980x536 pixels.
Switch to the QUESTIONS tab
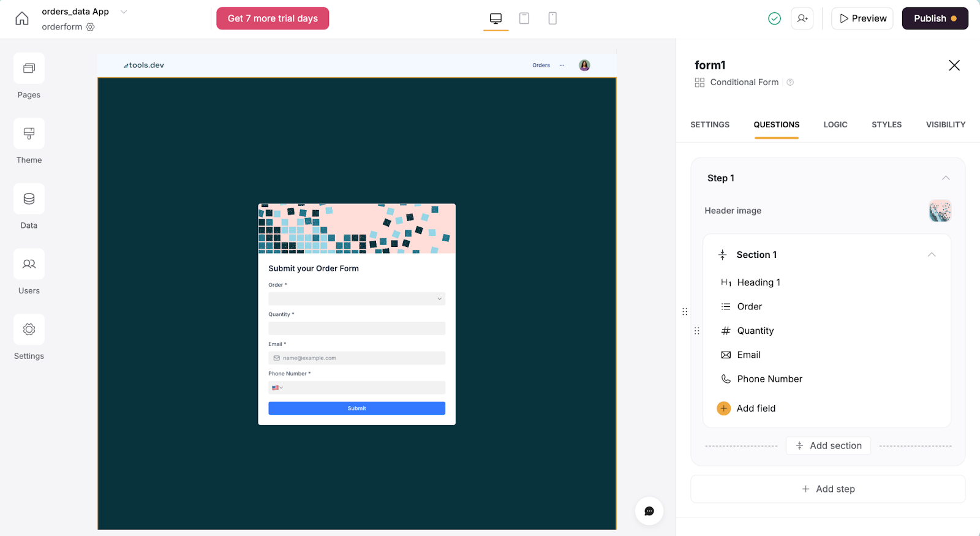777,124
